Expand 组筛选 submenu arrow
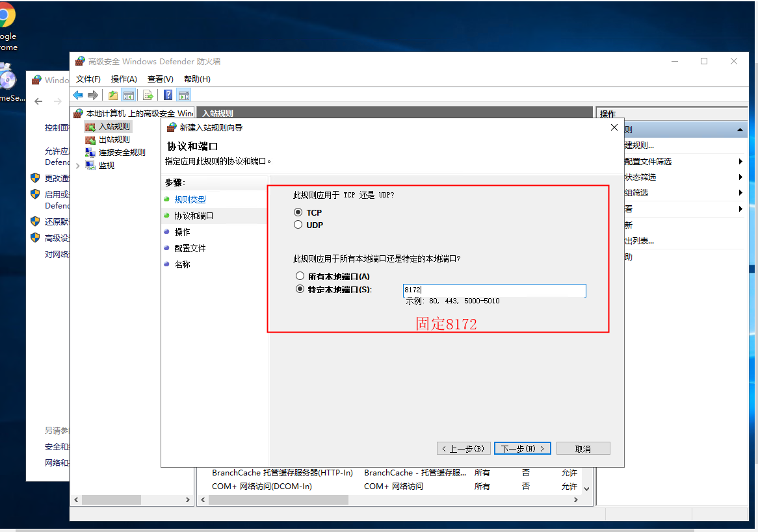758x532 pixels. 740,193
